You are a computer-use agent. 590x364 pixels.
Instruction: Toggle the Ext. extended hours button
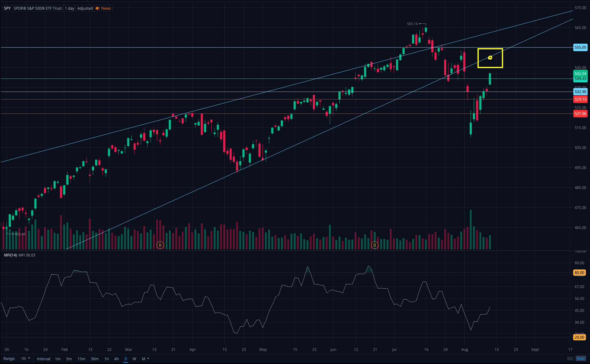(570, 358)
